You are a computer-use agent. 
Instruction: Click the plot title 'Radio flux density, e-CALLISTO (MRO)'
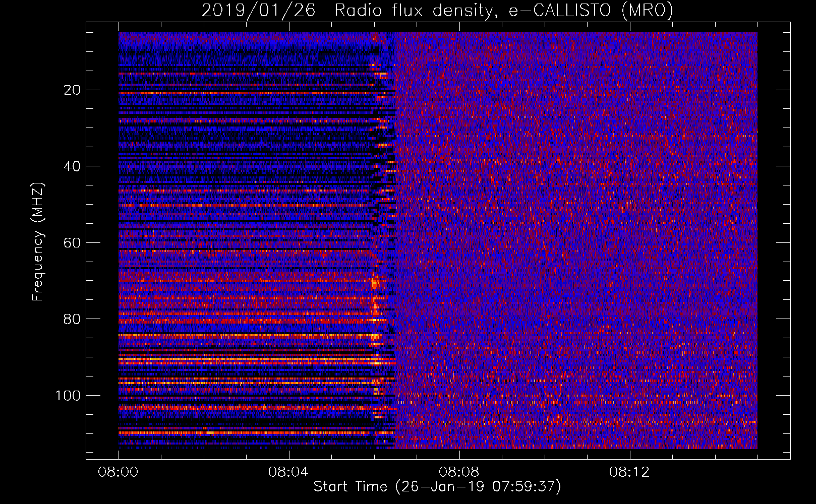click(504, 11)
